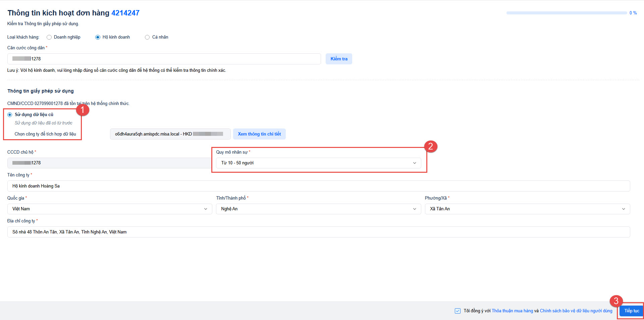Screen dimensions: 644x320
Task: Click the Kiểm tra button
Action: pyautogui.click(x=339, y=59)
